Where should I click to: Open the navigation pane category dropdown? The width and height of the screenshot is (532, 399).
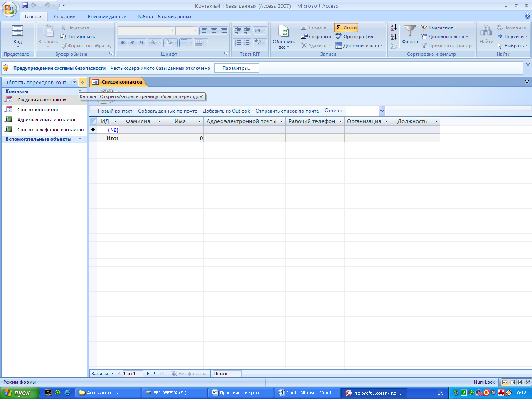pyautogui.click(x=74, y=82)
